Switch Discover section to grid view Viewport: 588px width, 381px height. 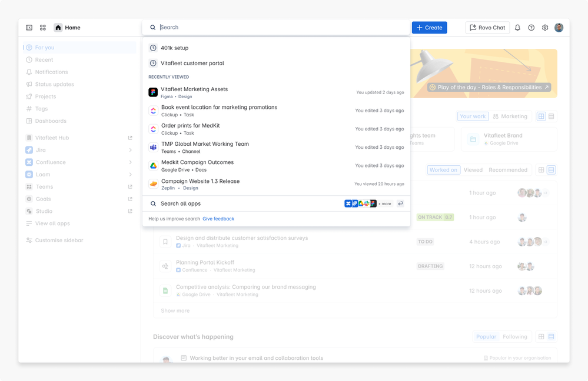pyautogui.click(x=541, y=337)
